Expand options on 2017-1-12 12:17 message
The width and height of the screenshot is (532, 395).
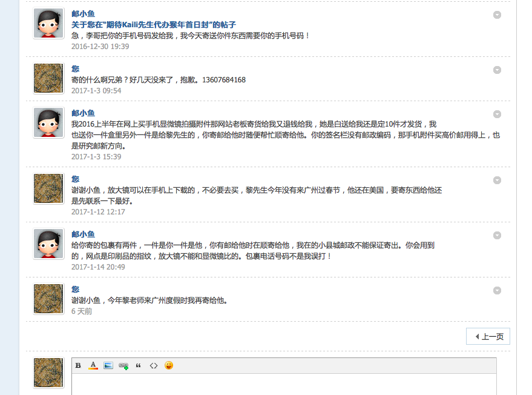(x=497, y=180)
